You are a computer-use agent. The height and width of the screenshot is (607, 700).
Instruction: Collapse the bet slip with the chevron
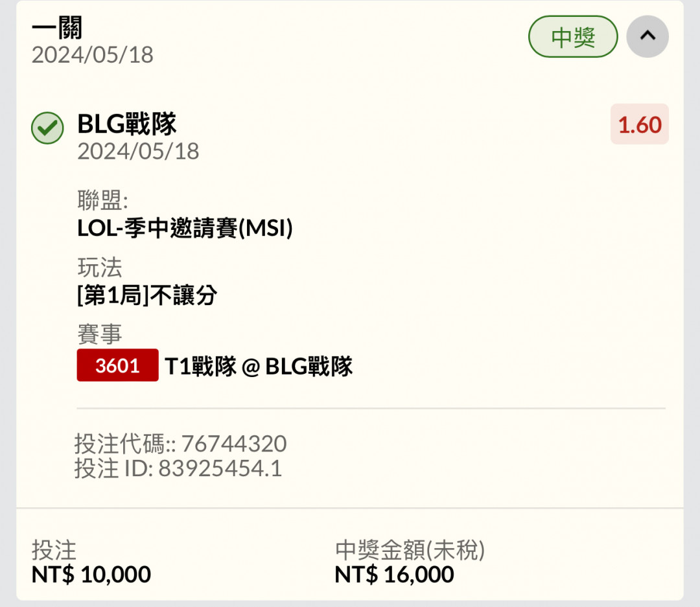click(647, 36)
